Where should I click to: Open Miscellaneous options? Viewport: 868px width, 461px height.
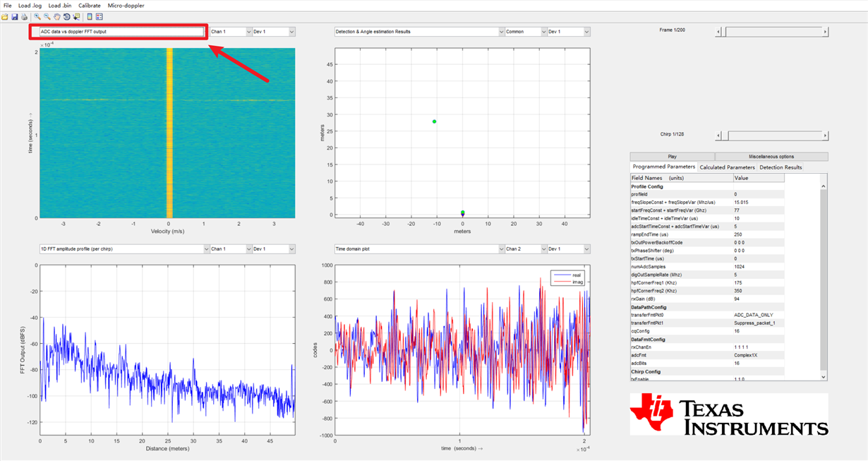[x=772, y=156]
